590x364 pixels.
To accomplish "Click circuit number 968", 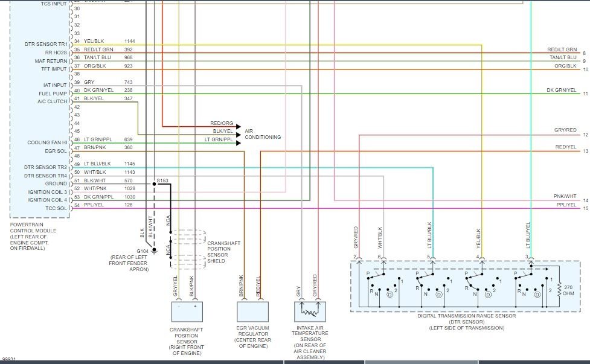I will pos(128,57).
